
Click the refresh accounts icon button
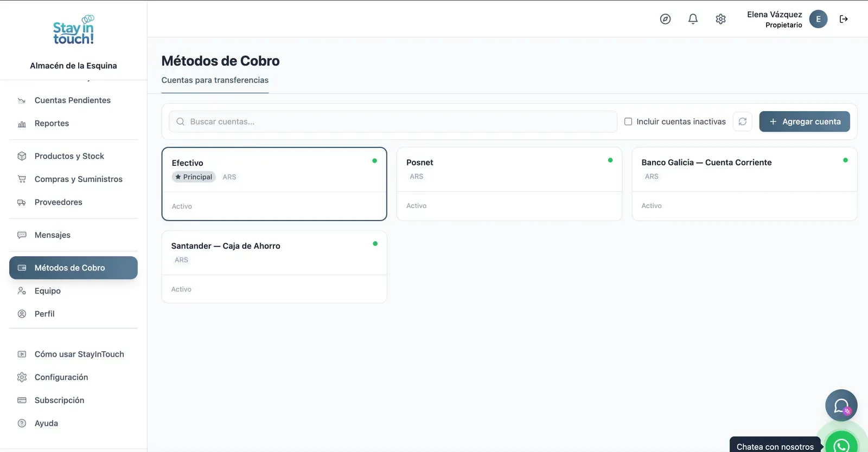pyautogui.click(x=742, y=121)
